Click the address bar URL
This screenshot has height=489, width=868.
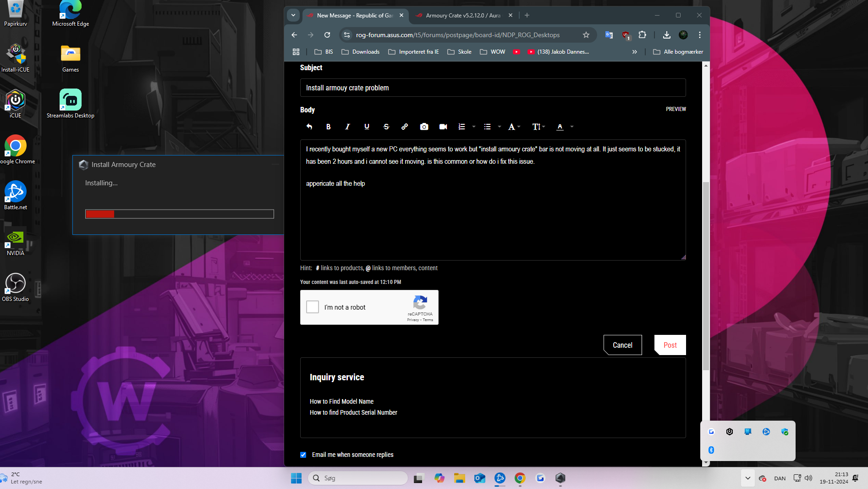pos(458,35)
